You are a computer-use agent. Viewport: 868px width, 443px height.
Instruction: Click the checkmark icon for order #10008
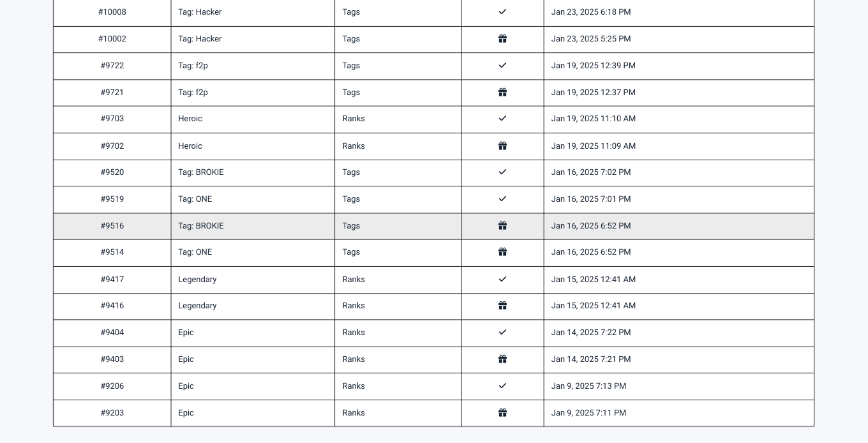pyautogui.click(x=502, y=12)
